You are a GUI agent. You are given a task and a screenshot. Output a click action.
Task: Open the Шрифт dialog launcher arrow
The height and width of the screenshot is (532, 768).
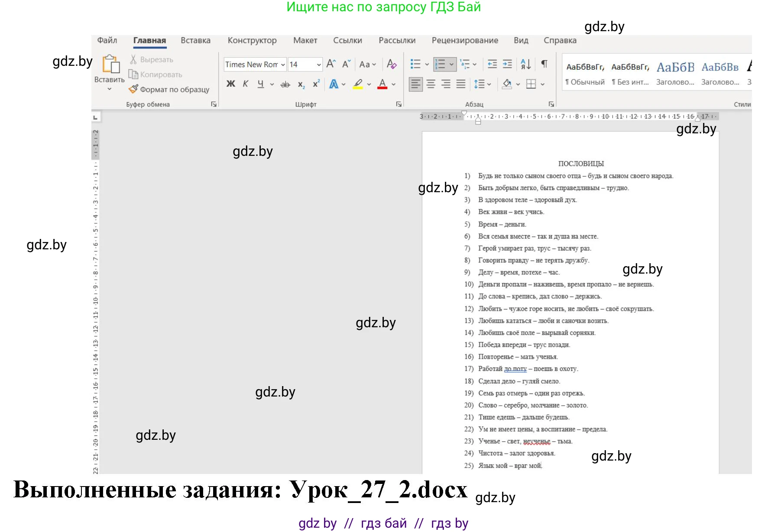(398, 104)
